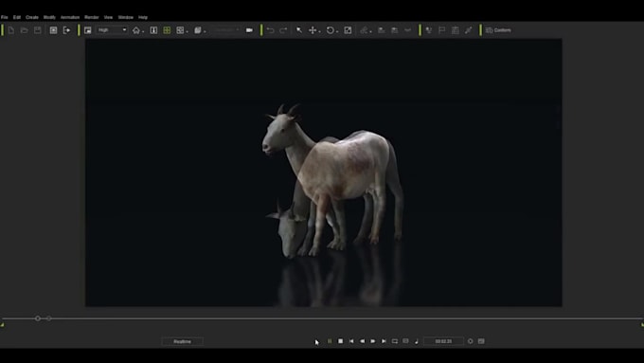Viewport: 644px width, 363px height.
Task: Click the Undo arrow icon
Action: click(270, 30)
